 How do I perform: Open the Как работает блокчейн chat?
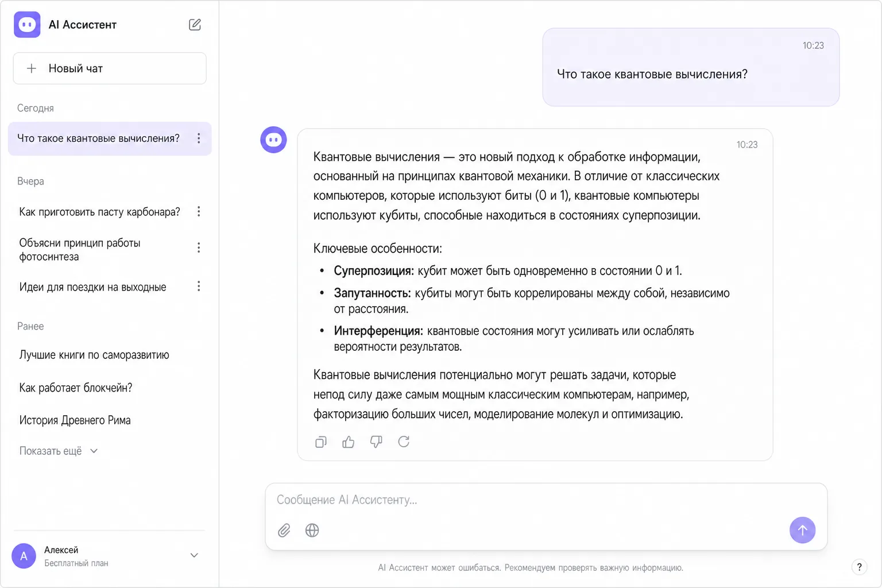76,388
